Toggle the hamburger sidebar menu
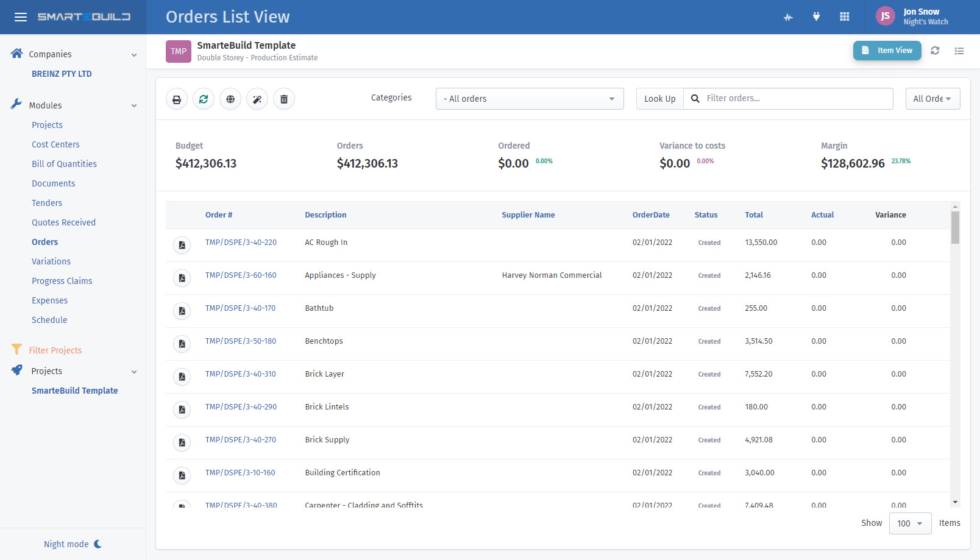This screenshot has height=560, width=980. point(21,17)
